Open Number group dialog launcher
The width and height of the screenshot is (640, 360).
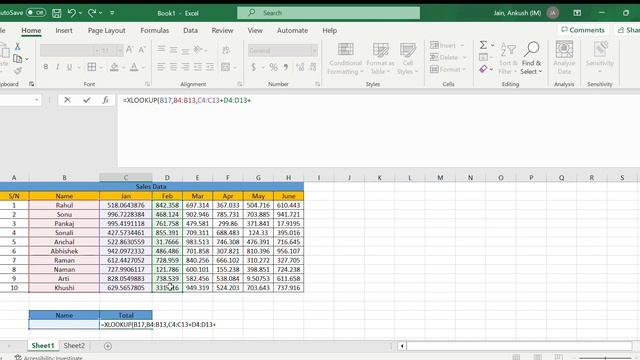tap(317, 84)
